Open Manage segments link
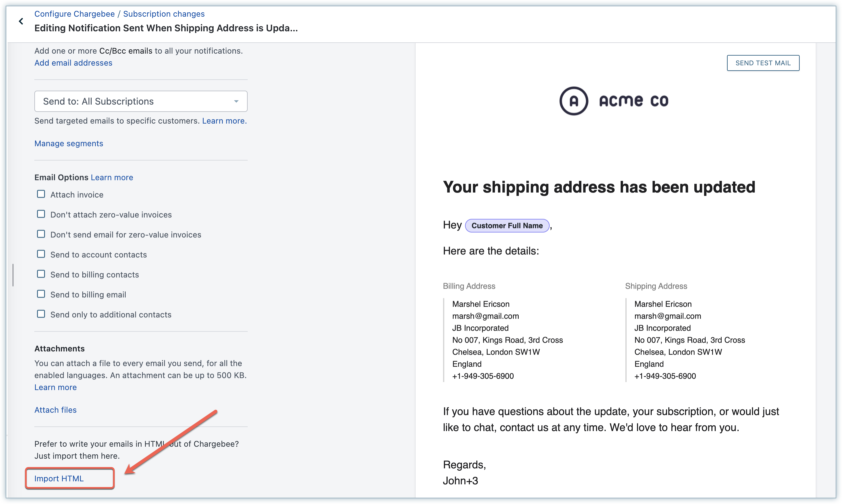The height and width of the screenshot is (504, 842). pyautogui.click(x=69, y=143)
